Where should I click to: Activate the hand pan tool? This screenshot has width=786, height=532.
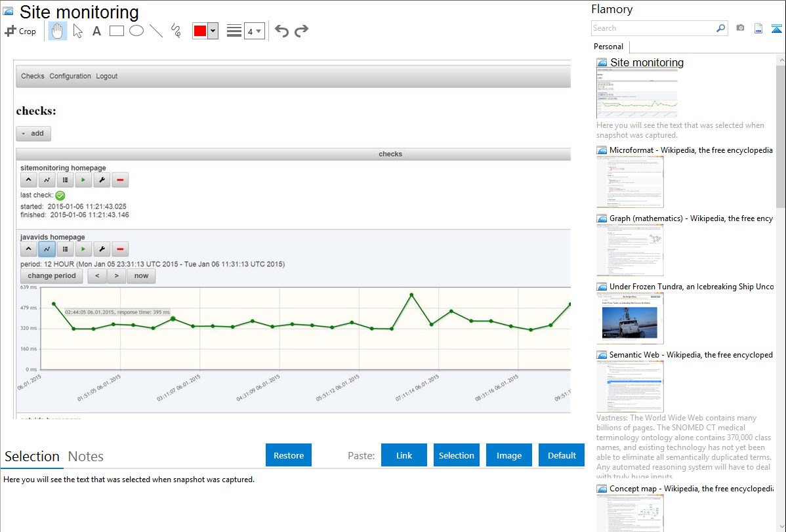coord(58,31)
